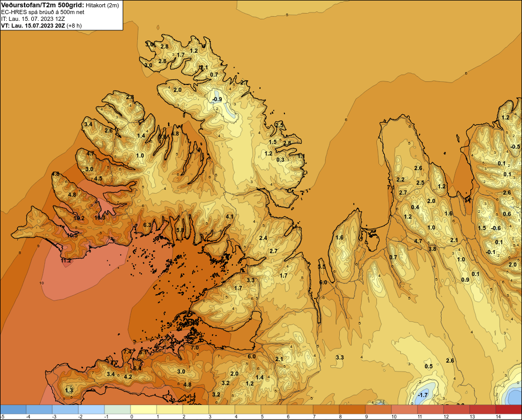Click the "10.5" temperature value
The height and width of the screenshot is (420, 522).
pos(72,235)
